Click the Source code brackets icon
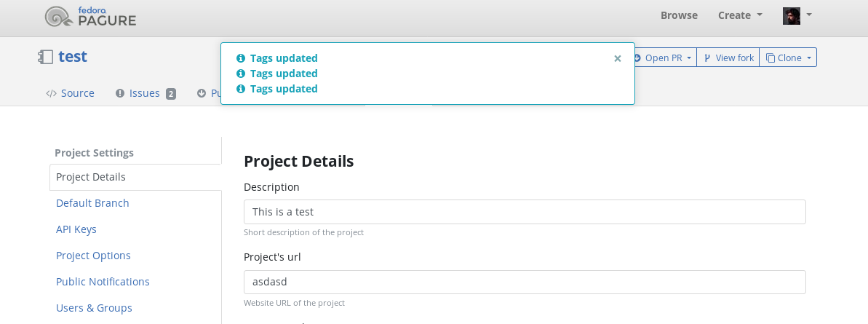 tap(51, 93)
